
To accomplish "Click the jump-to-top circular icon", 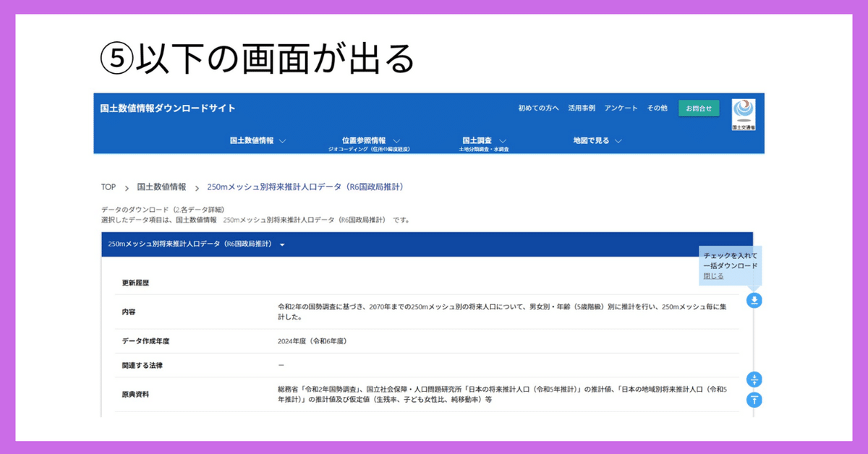I will 754,399.
